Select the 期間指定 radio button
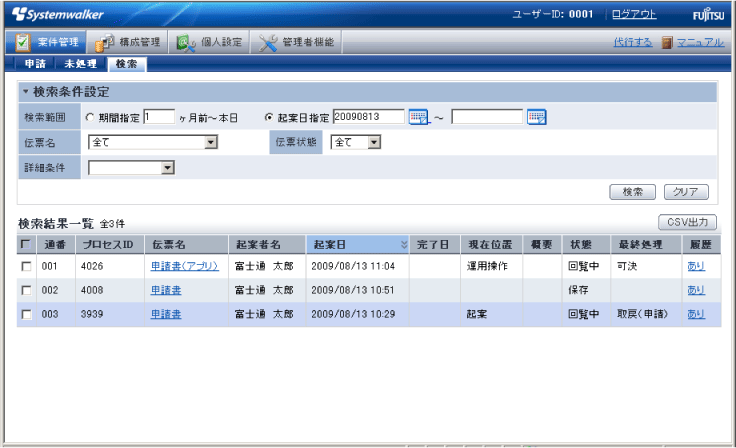Viewport: 736px width, 448px height. click(x=91, y=117)
